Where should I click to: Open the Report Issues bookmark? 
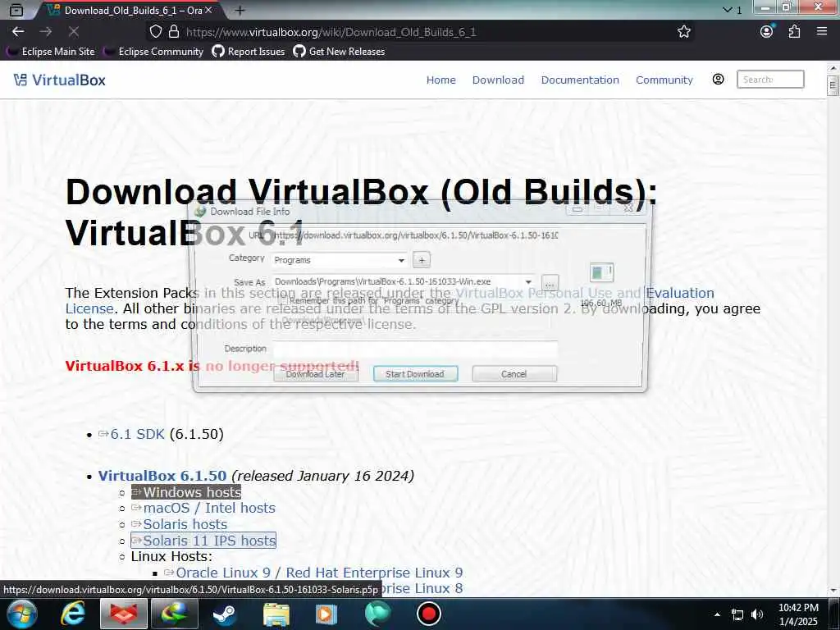tap(249, 52)
